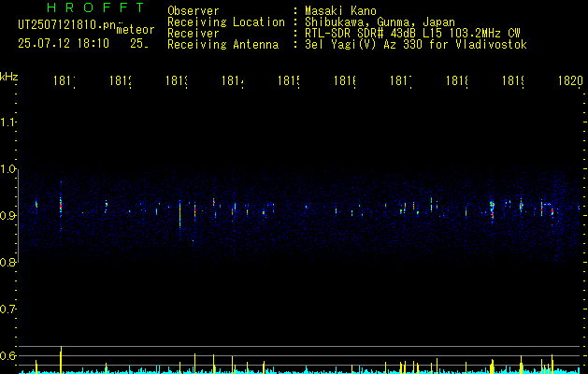Click the kHz axis unit label
This screenshot has width=588, height=374.
tap(9, 77)
